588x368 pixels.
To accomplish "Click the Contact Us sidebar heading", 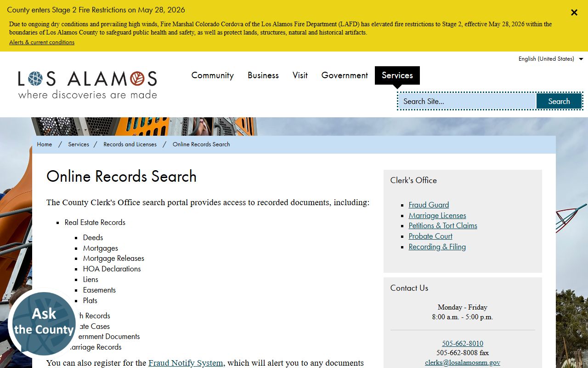I will 409,288.
